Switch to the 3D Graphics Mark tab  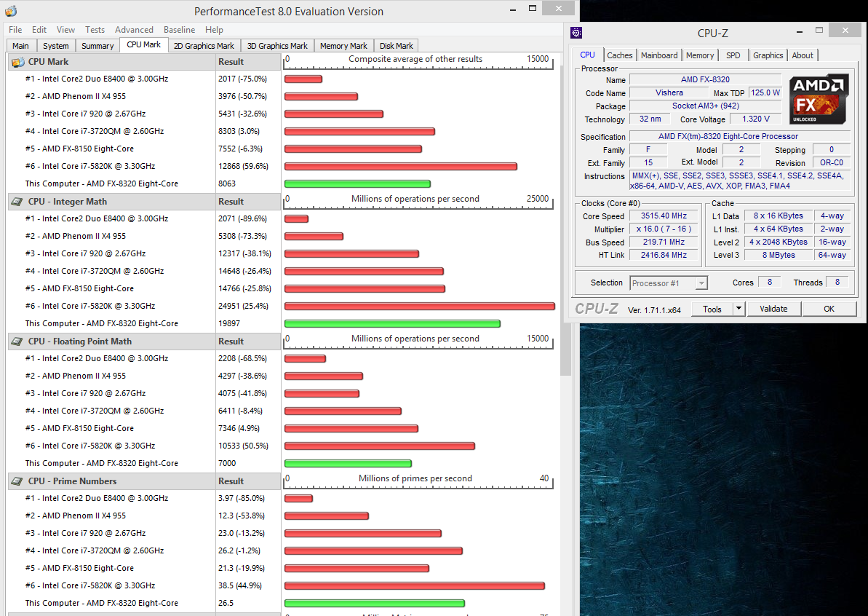[277, 46]
